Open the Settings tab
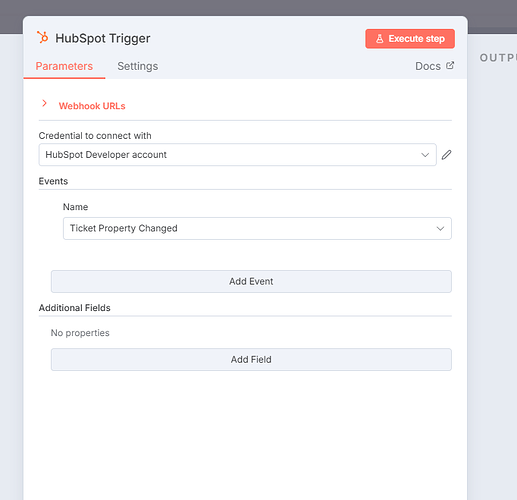 [x=138, y=66]
